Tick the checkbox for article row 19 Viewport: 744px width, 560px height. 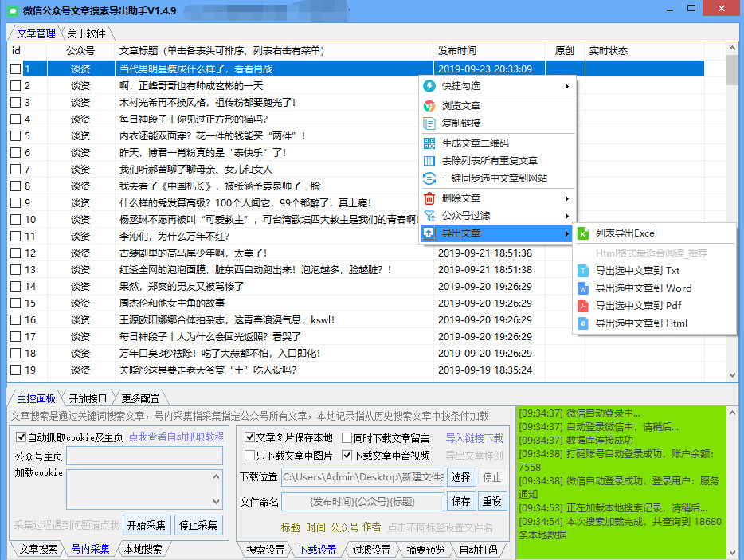point(16,370)
